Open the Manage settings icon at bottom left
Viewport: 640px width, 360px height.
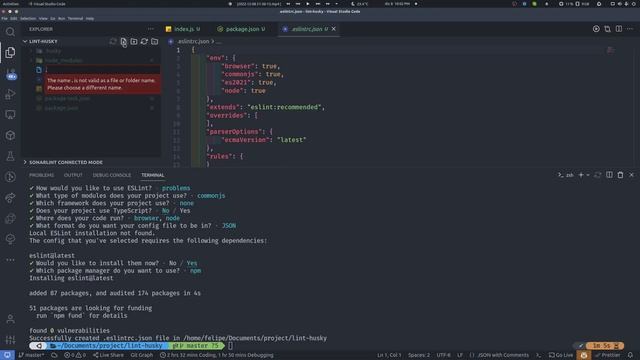coord(10,340)
